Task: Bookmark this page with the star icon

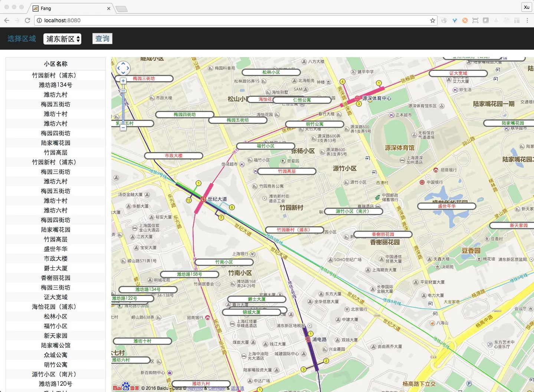Action: pyautogui.click(x=432, y=20)
